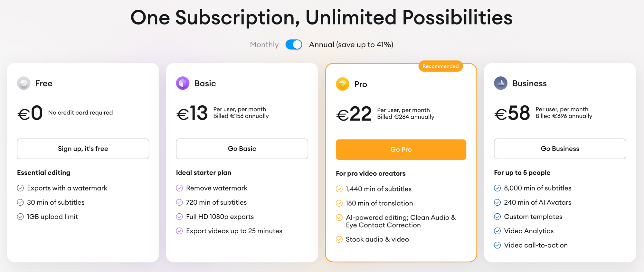Click the yellow Pro plan diamond icon
Image resolution: width=644 pixels, height=272 pixels.
[343, 84]
